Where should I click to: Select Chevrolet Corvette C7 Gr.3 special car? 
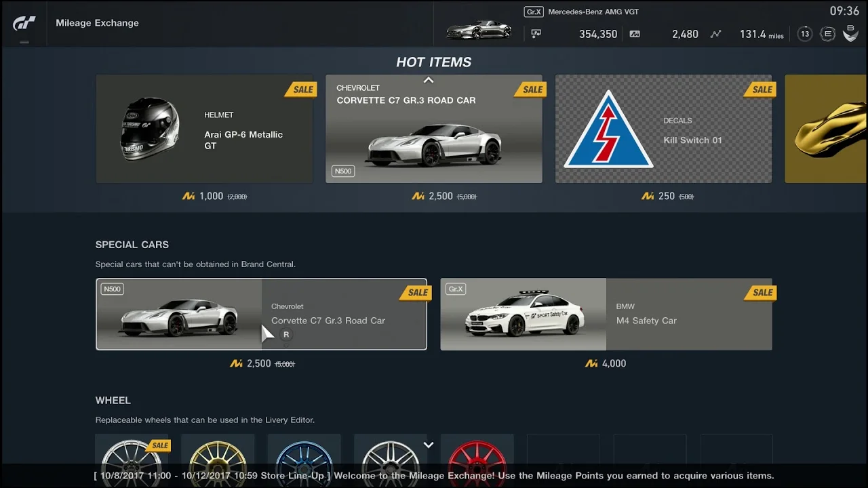pyautogui.click(x=262, y=314)
